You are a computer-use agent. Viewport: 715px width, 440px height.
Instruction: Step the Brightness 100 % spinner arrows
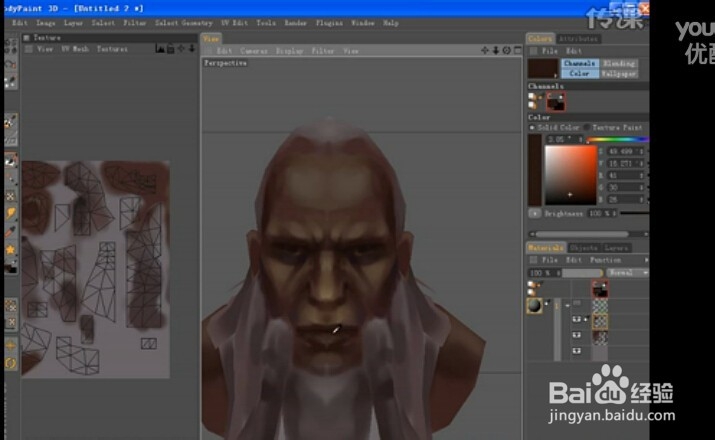click(x=614, y=213)
